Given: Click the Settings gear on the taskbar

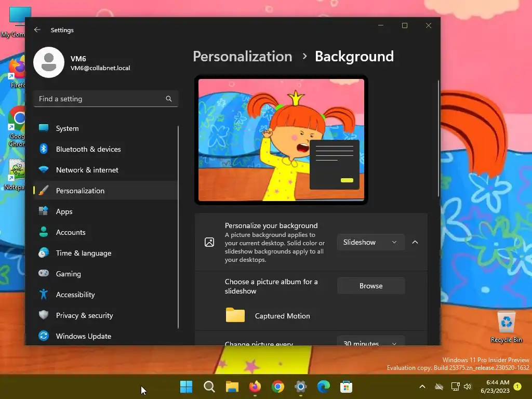Looking at the screenshot, I should [x=301, y=387].
